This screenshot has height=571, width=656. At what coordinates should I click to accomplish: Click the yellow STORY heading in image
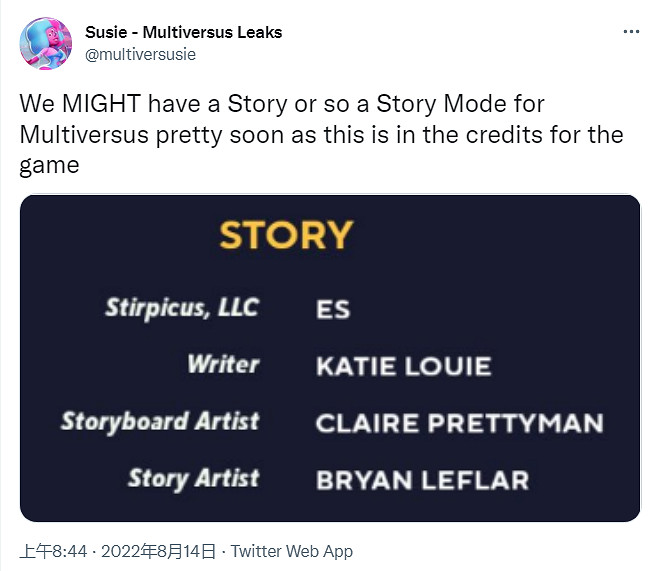click(x=286, y=236)
